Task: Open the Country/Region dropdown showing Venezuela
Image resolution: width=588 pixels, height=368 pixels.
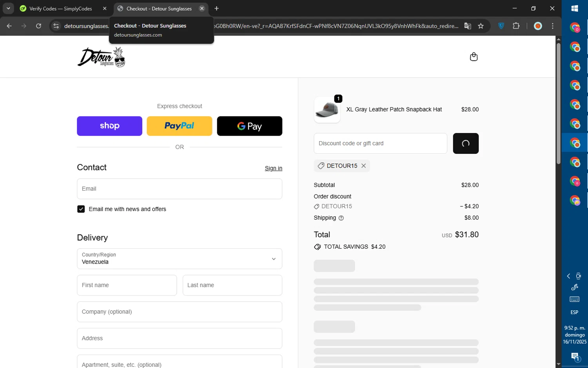Action: [x=180, y=259]
